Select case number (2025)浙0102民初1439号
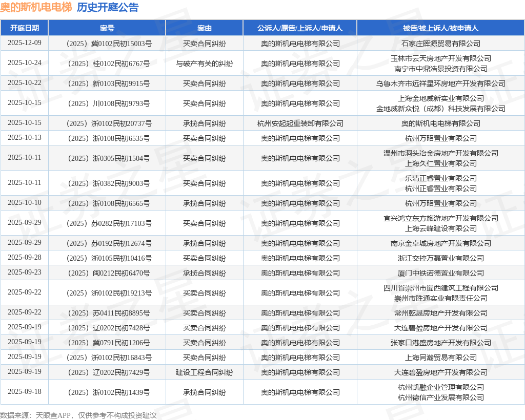The image size is (525, 420). pyautogui.click(x=109, y=392)
